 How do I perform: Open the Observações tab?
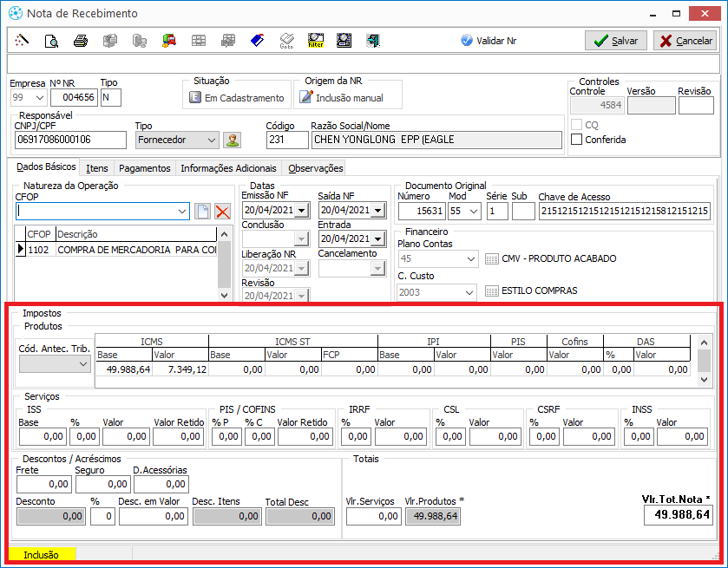[315, 168]
